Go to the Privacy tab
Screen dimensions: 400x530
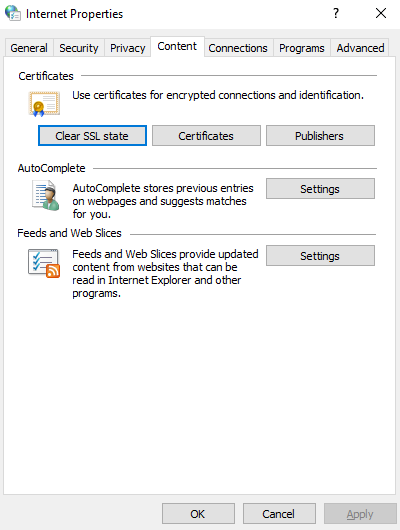tap(127, 48)
